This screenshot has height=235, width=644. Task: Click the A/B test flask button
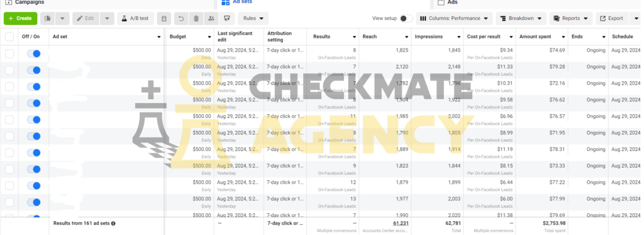[136, 18]
